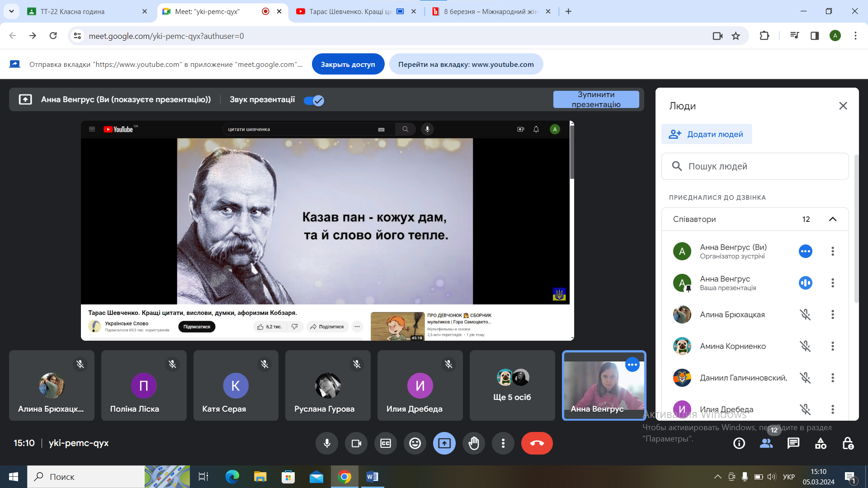The width and height of the screenshot is (868, 488).
Task: Switch to ТТ-22 Класна година tab
Action: 87,11
